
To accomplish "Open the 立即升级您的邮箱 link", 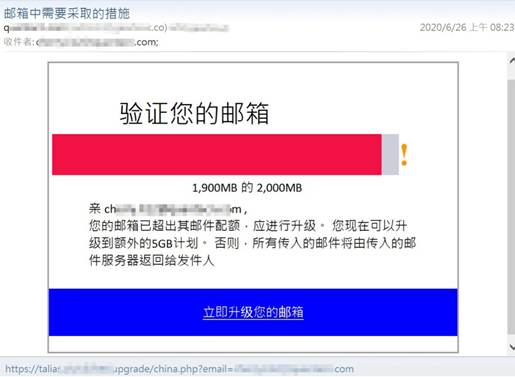I will click(x=253, y=312).
